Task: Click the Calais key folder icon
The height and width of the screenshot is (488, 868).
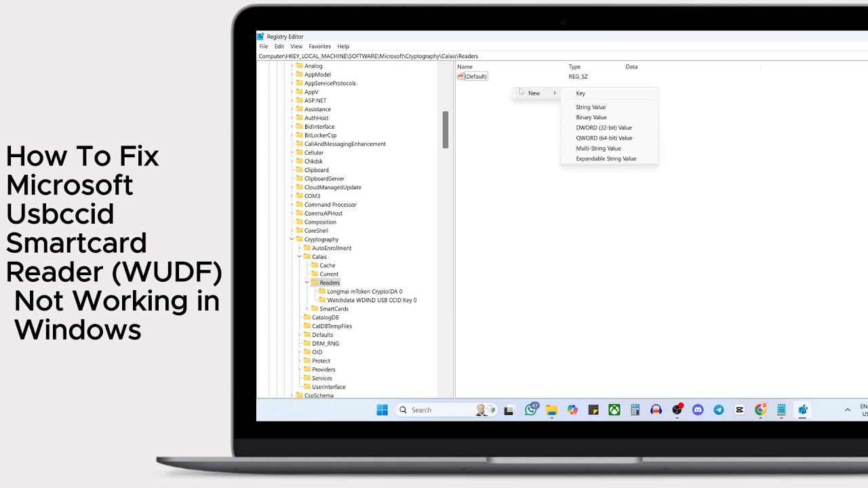Action: pyautogui.click(x=307, y=257)
